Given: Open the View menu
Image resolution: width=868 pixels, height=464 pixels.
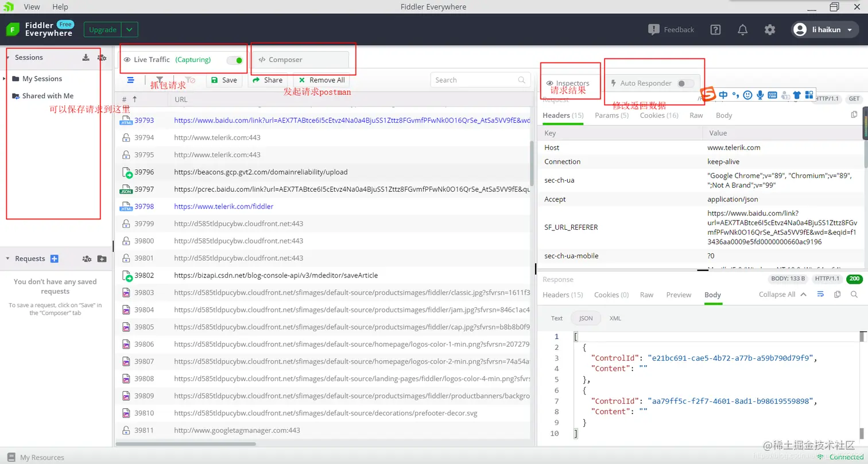Looking at the screenshot, I should coord(32,7).
